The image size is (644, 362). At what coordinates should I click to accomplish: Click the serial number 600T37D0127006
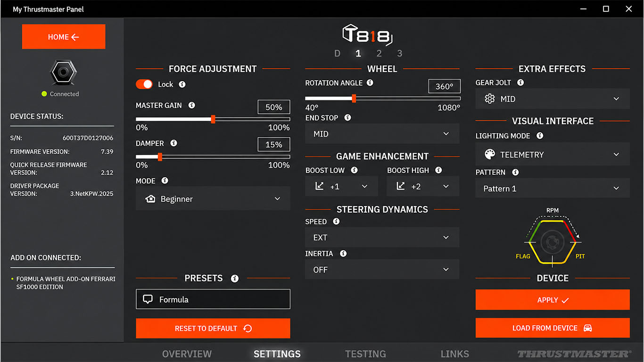[88, 139]
